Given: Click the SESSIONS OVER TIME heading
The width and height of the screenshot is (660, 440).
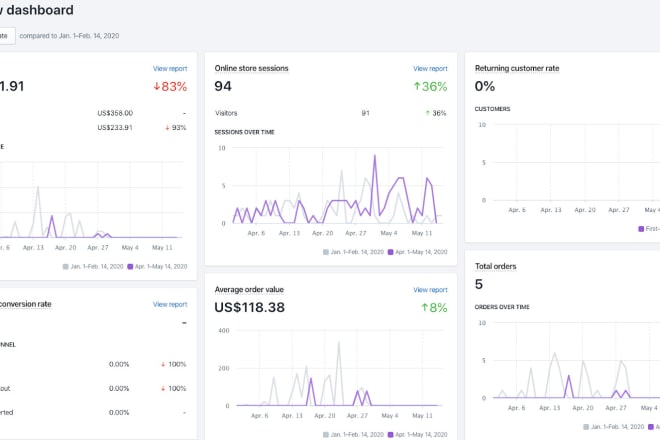Looking at the screenshot, I should [x=245, y=132].
